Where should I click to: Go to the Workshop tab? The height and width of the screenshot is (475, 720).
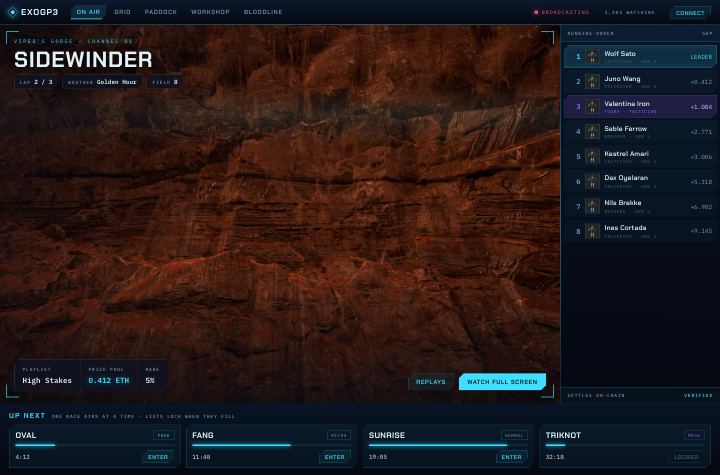click(x=210, y=12)
